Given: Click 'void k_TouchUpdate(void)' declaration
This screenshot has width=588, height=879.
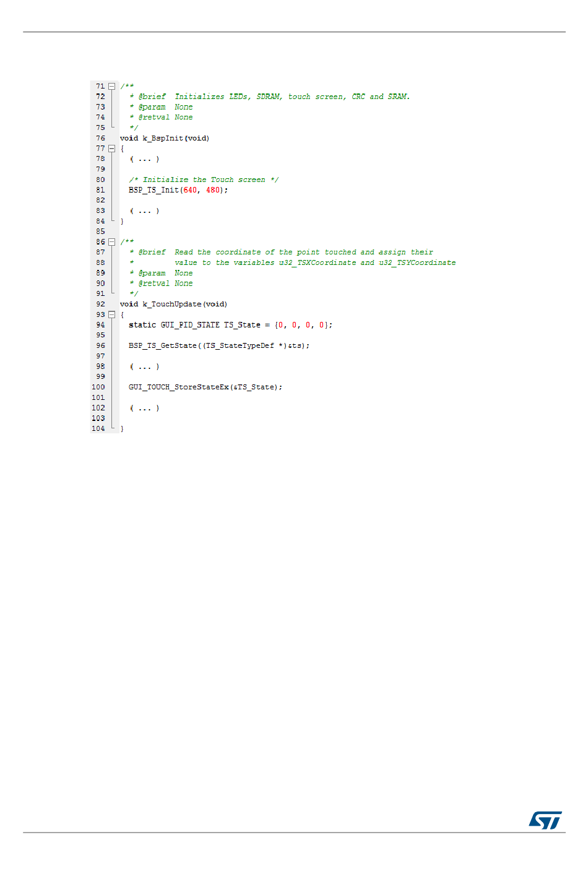Looking at the screenshot, I should click(x=173, y=304).
